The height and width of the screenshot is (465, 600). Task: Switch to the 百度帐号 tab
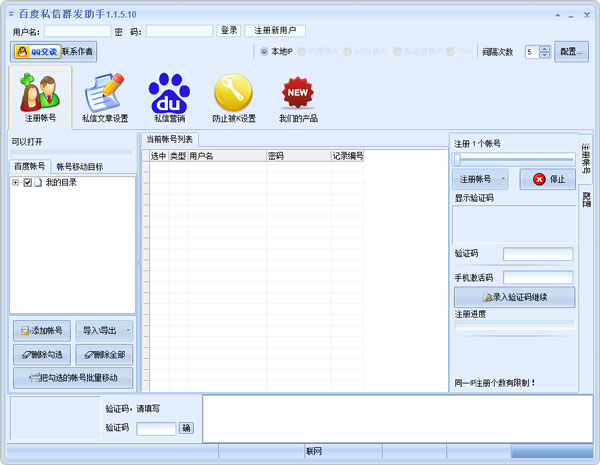click(29, 166)
